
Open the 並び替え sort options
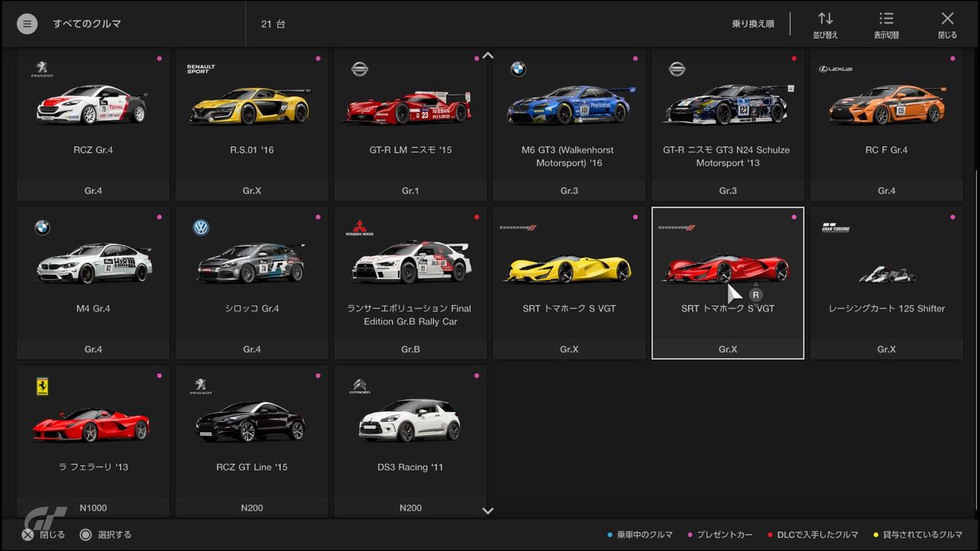click(825, 24)
